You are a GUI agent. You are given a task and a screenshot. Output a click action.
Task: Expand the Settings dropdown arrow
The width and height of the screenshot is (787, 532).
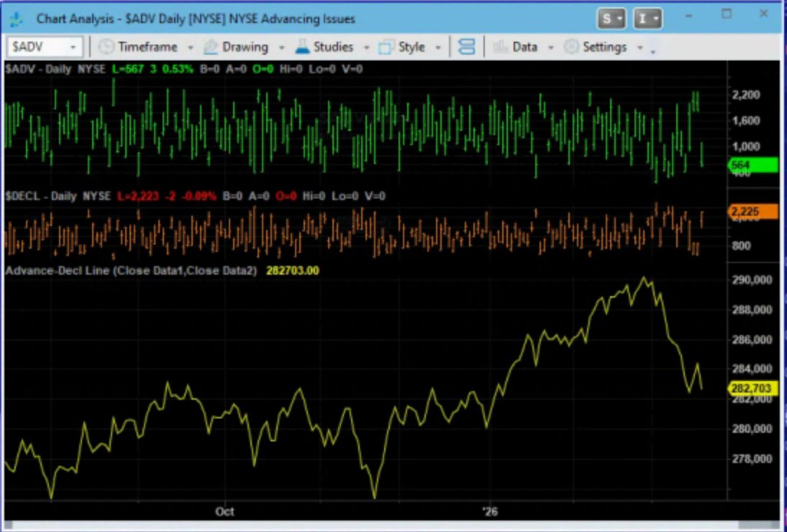[640, 48]
